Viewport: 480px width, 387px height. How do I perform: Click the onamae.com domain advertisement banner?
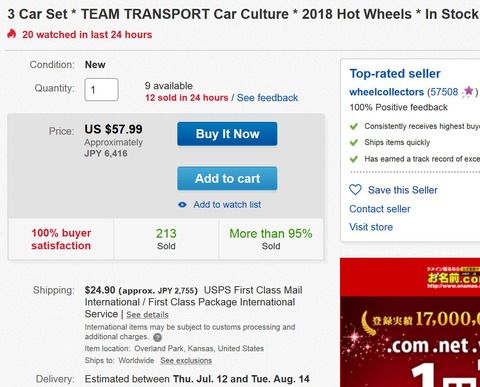point(410,322)
